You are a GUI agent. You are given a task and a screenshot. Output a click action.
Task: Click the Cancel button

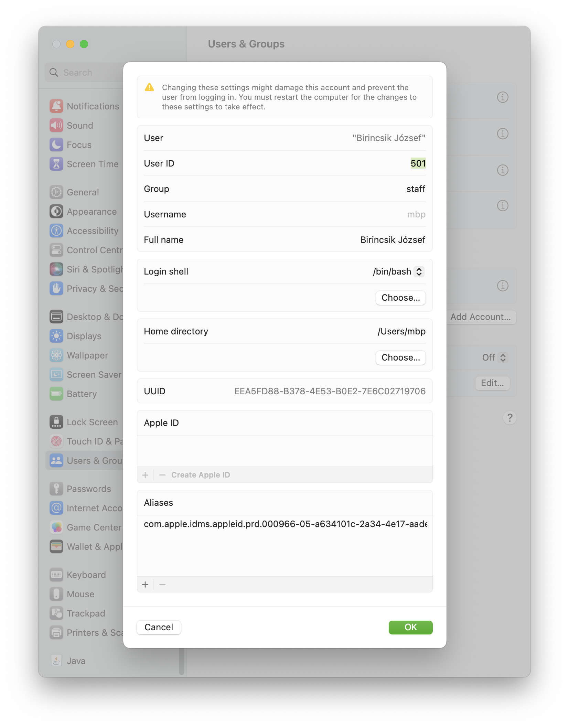[x=159, y=627]
